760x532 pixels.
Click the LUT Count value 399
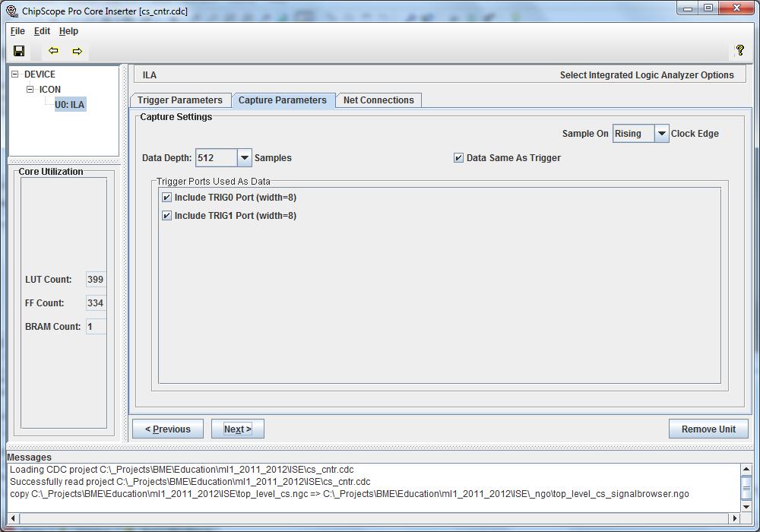click(x=96, y=280)
